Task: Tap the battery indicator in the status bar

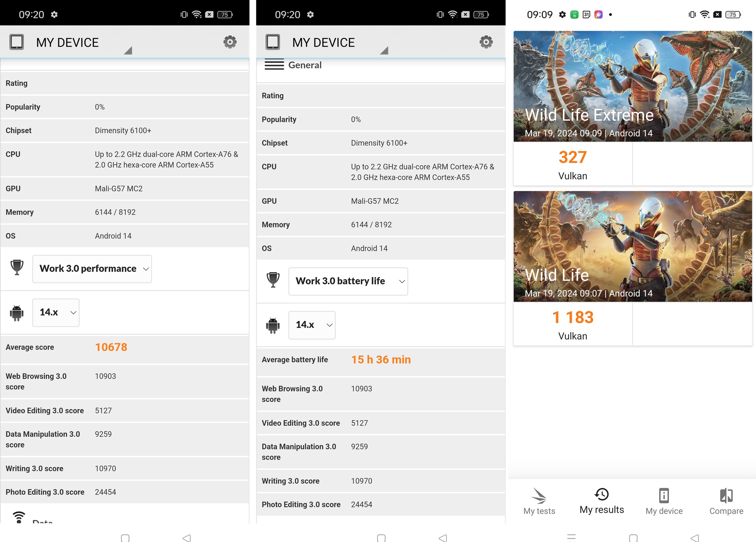Action: point(732,14)
